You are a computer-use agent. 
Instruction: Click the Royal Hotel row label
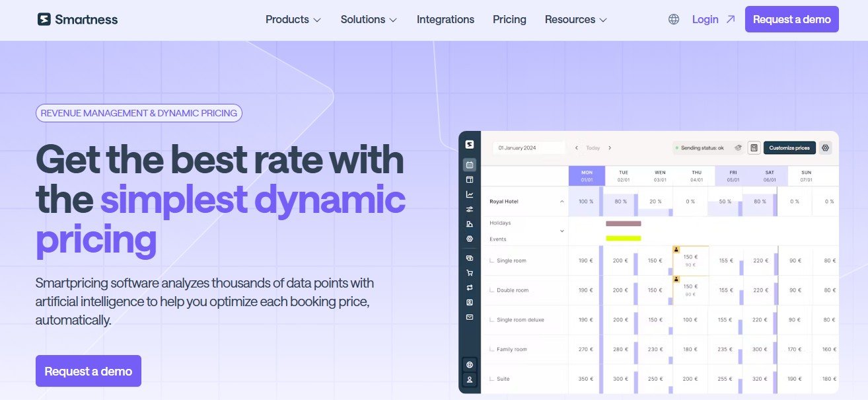click(x=505, y=201)
